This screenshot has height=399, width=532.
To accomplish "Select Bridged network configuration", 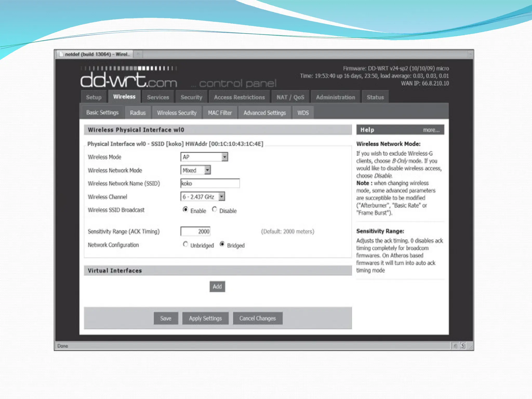I will pos(222,244).
